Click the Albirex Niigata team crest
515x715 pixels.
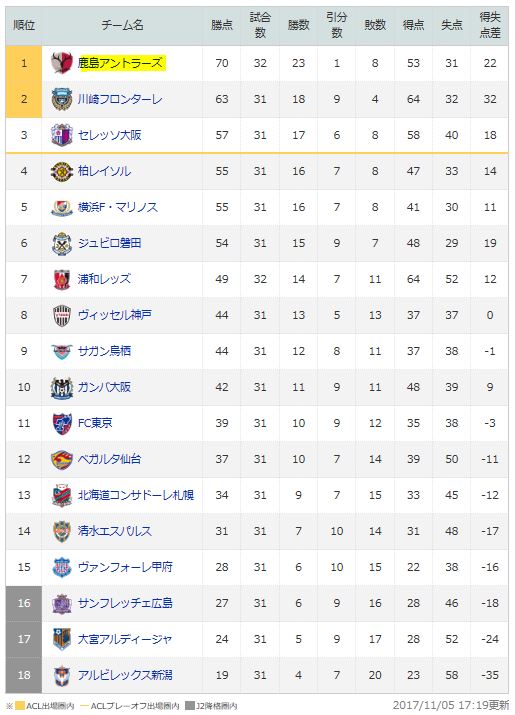point(62,675)
